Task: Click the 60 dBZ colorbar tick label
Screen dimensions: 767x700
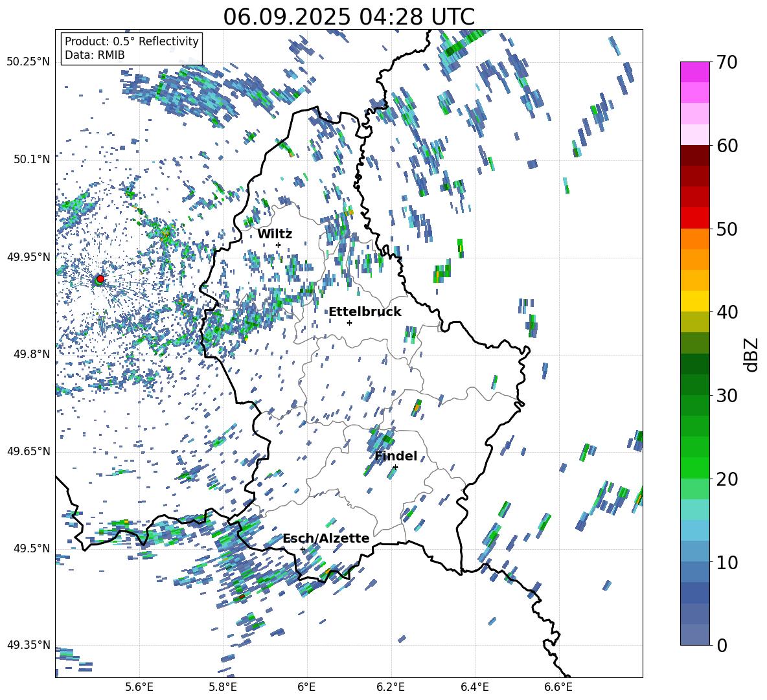Action: click(726, 145)
